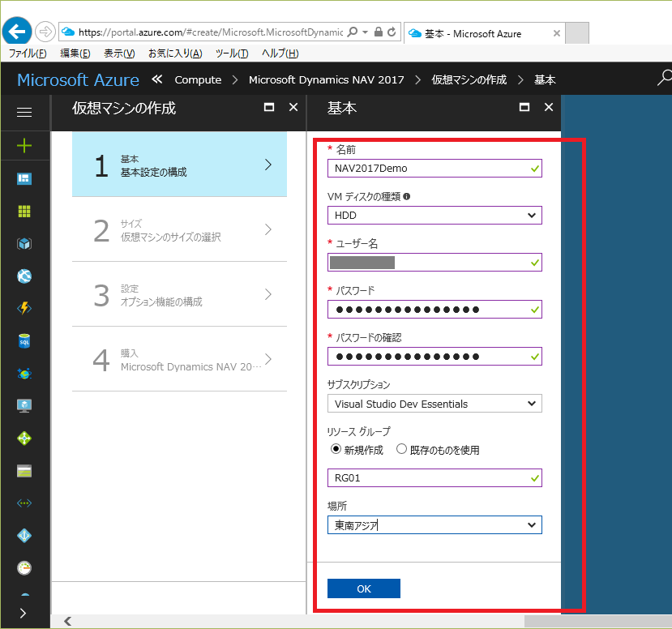Viewport: 672px width, 629px height.
Task: Click the address bar search magnifier icon
Action: click(353, 32)
